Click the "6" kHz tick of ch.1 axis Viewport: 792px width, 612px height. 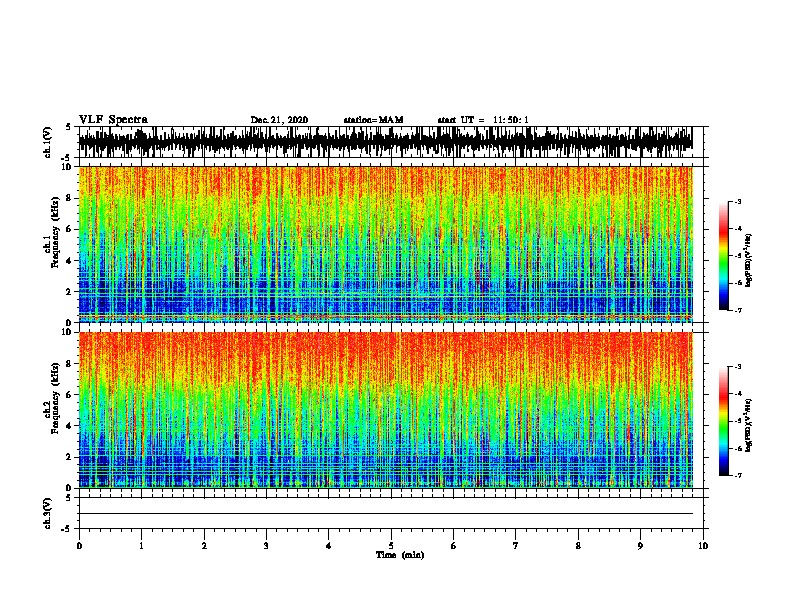click(x=70, y=229)
